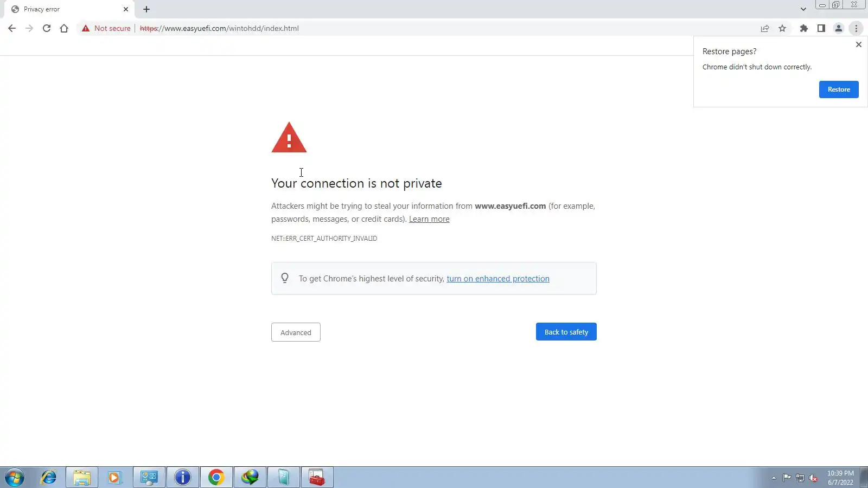Go back to the previous page
868x488 pixels.
[x=12, y=28]
